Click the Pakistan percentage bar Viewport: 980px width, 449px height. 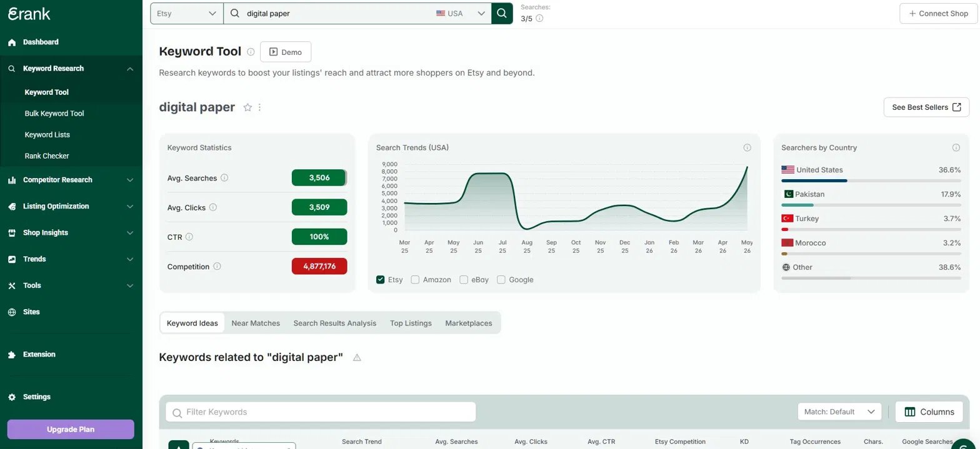pos(871,205)
